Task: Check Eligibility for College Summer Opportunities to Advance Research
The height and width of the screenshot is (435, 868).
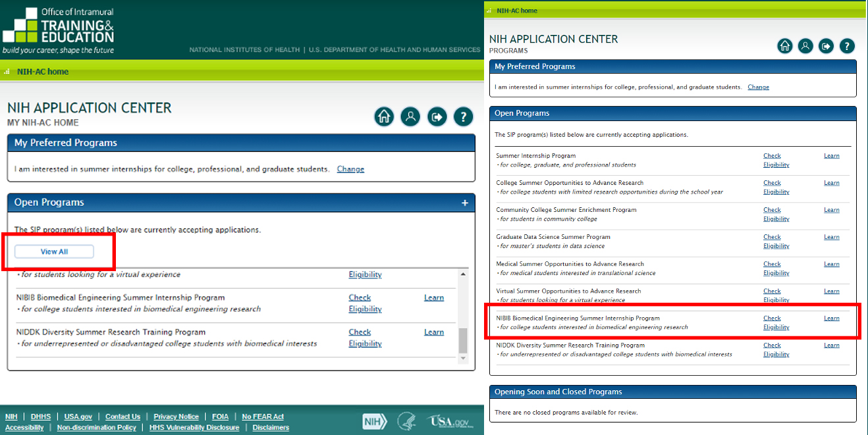Action: [x=776, y=188]
